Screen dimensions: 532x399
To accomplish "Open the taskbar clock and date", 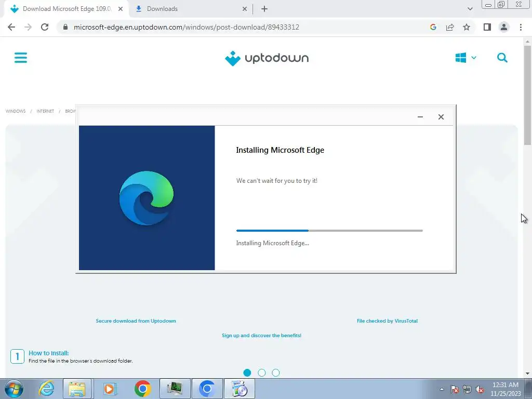I will (x=505, y=389).
